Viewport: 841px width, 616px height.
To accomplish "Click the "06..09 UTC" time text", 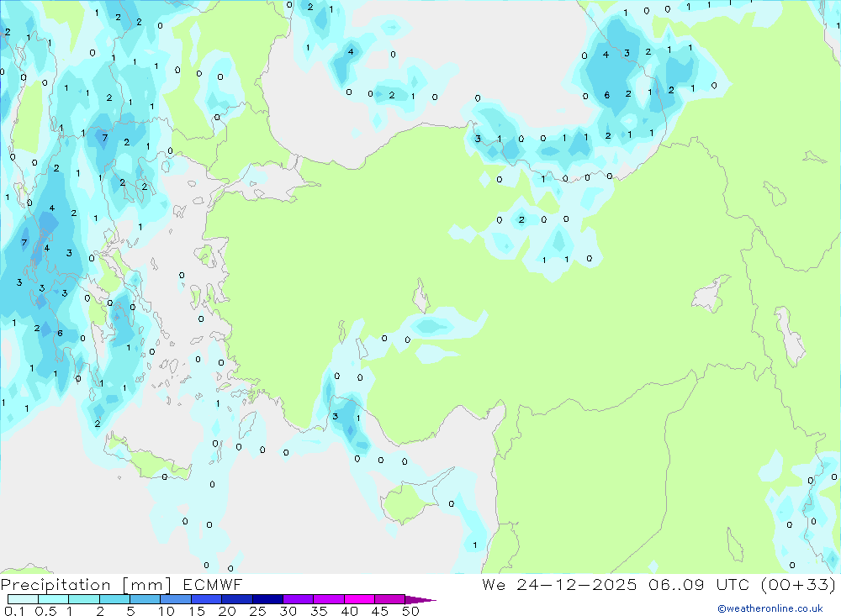I will (x=698, y=584).
